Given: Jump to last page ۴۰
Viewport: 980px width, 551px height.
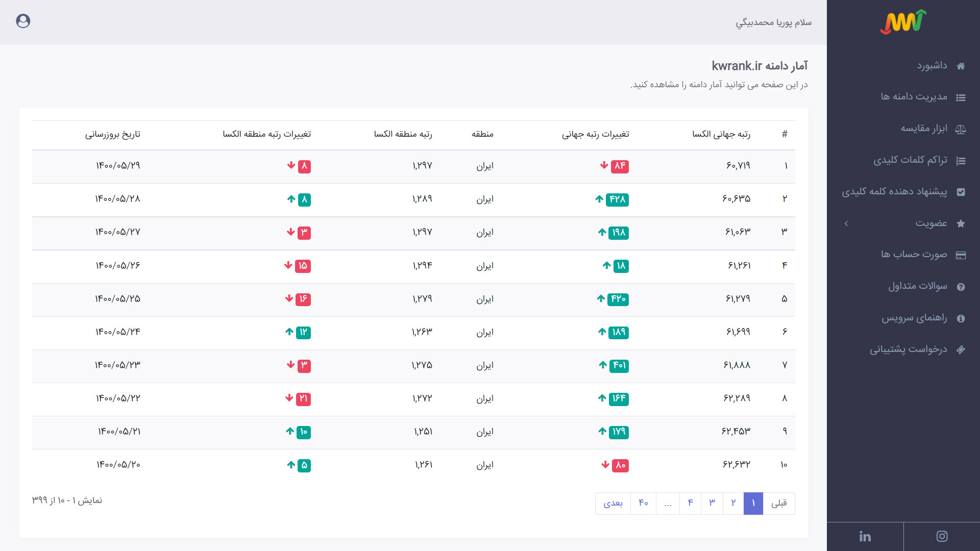Looking at the screenshot, I should (643, 504).
